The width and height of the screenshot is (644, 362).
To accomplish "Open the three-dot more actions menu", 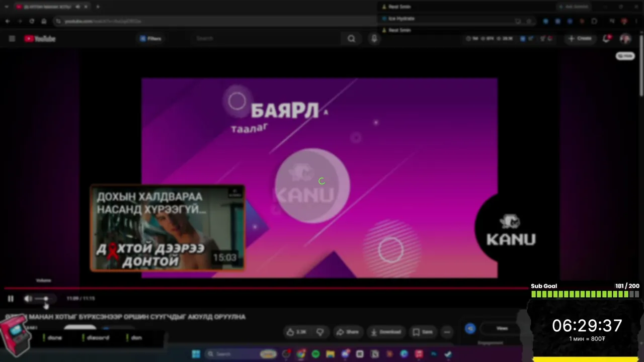I will [447, 332].
